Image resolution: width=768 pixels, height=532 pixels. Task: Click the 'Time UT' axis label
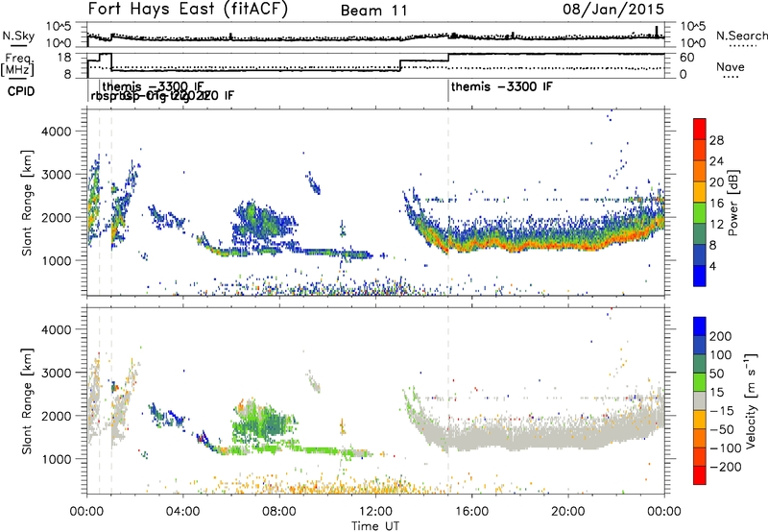375,526
